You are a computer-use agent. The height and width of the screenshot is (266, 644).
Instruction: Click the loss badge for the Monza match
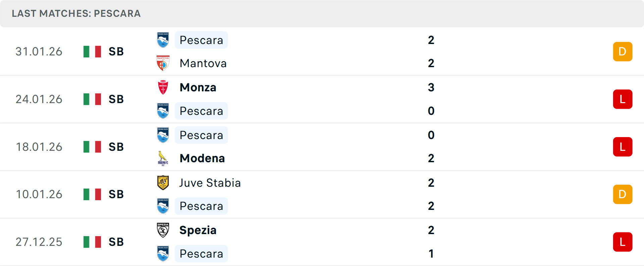pyautogui.click(x=623, y=99)
